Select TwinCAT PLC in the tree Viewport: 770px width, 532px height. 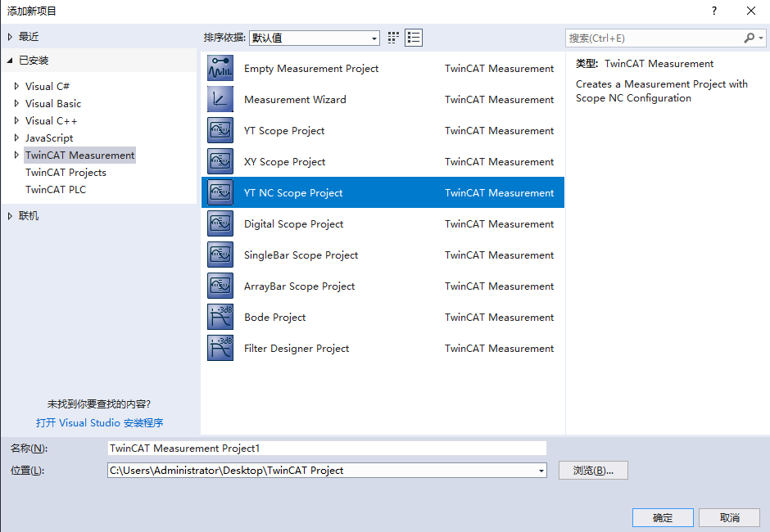click(56, 189)
